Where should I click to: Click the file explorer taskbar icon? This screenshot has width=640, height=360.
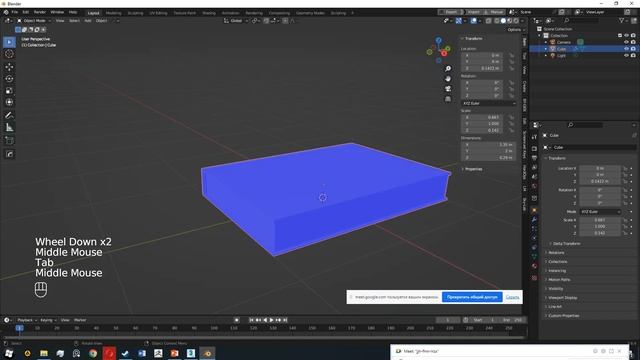pos(44,353)
